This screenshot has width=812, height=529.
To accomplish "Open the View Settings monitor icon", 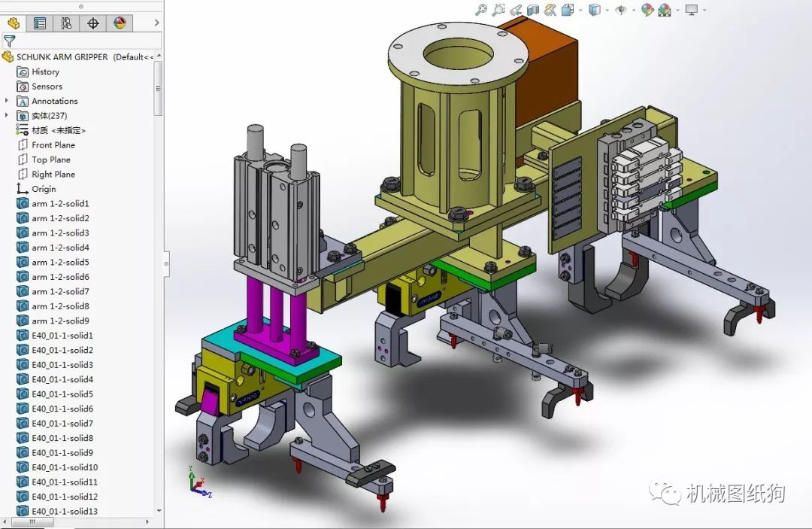I will (x=691, y=10).
